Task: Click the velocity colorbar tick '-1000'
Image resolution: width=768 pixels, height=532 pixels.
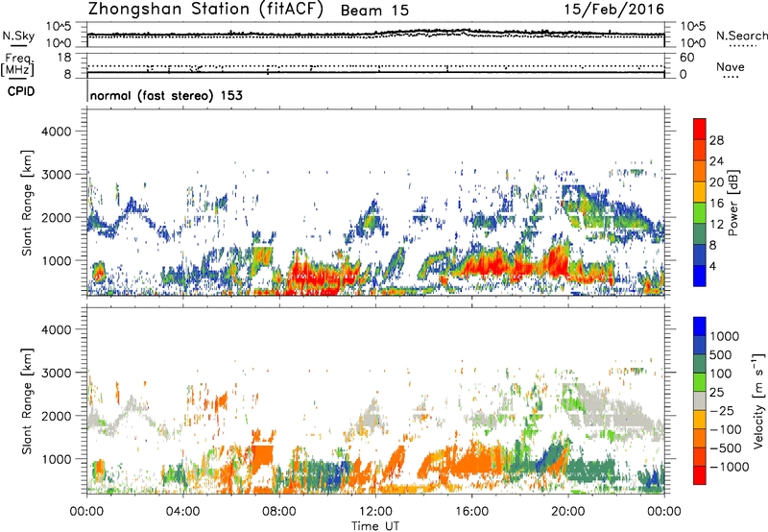Action: [x=730, y=467]
